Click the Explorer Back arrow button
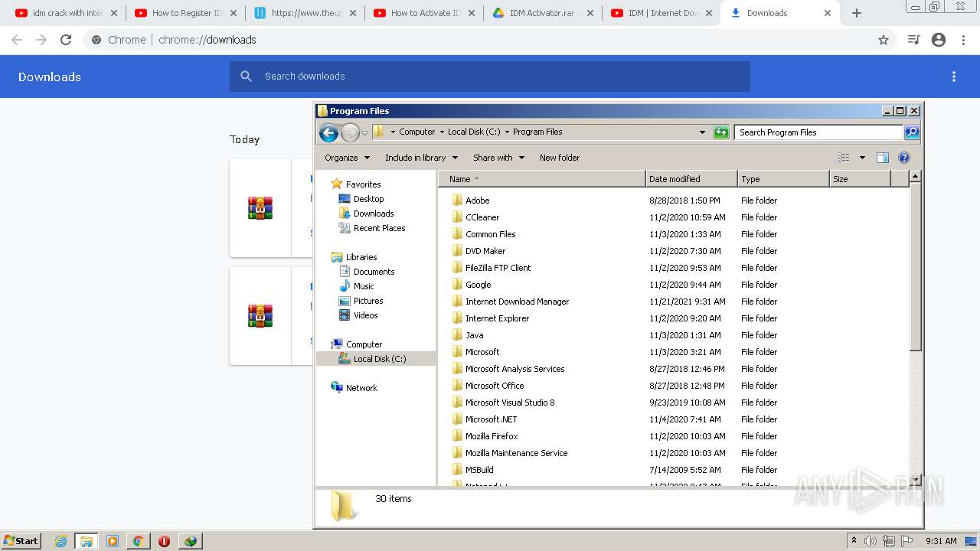This screenshot has height=551, width=980. (328, 132)
